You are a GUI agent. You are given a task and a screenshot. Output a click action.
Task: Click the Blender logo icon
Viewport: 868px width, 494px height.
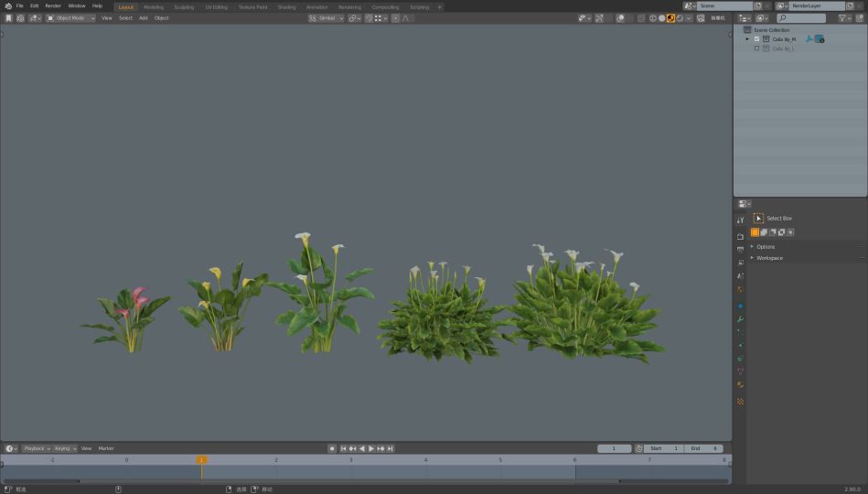pos(7,6)
